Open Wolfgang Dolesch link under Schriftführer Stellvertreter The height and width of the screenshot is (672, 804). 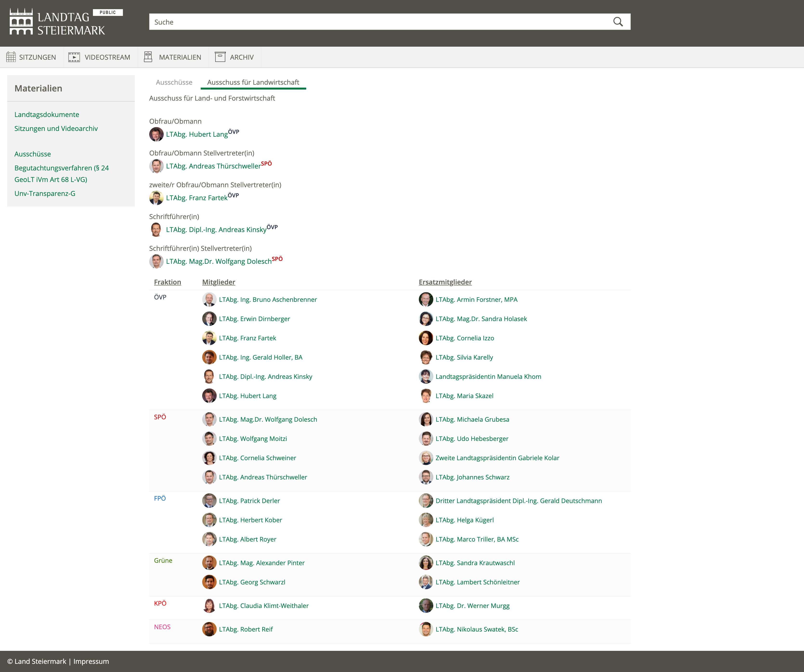click(219, 262)
